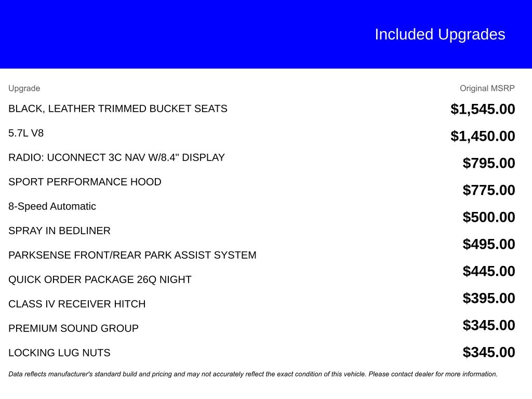Select ParkSense Front/Rear Park Assist System

(x=132, y=255)
